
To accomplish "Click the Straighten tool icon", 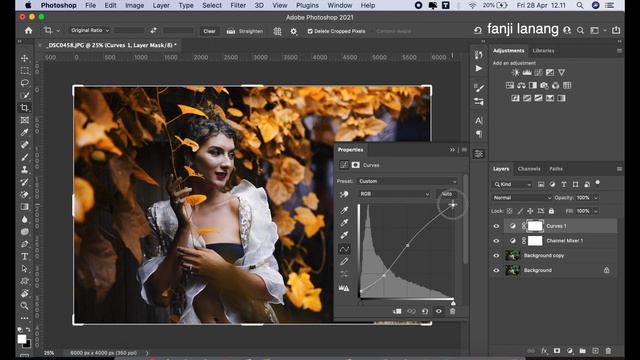I will [x=231, y=31].
